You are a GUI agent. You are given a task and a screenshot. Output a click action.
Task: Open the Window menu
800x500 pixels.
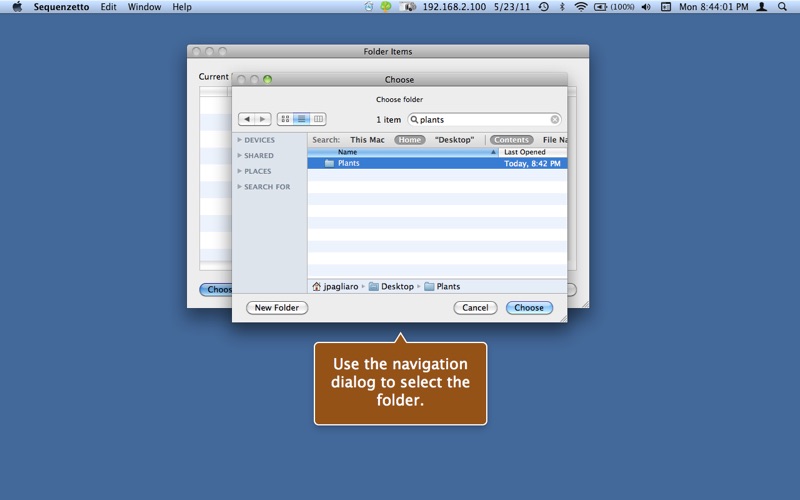(144, 7)
